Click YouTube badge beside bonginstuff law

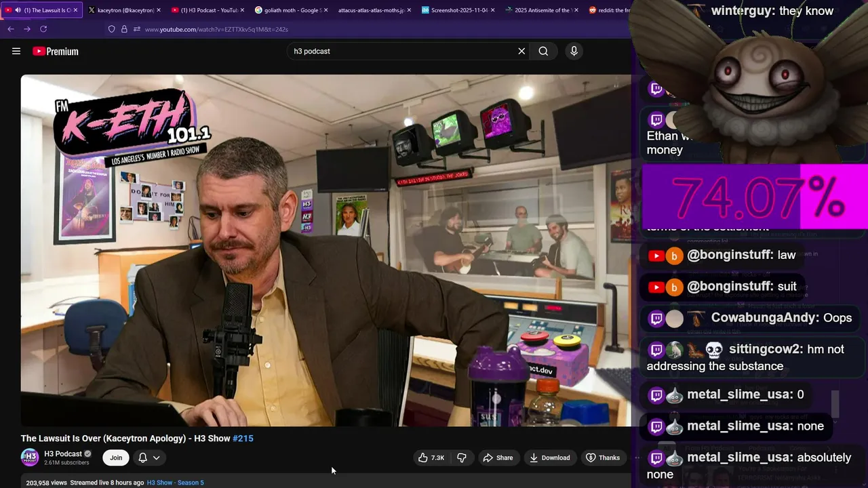coord(656,256)
